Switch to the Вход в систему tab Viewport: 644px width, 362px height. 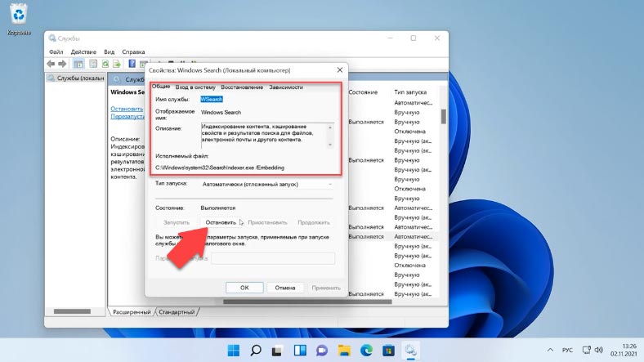195,87
